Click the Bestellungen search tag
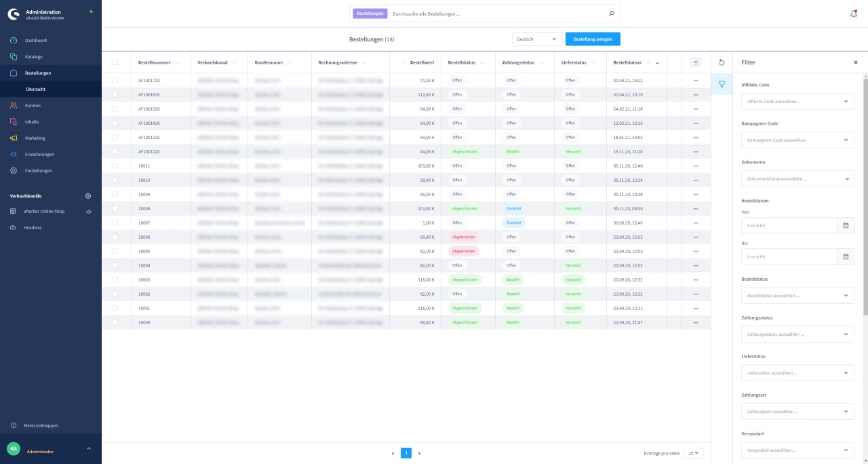The image size is (868, 464). click(x=370, y=14)
